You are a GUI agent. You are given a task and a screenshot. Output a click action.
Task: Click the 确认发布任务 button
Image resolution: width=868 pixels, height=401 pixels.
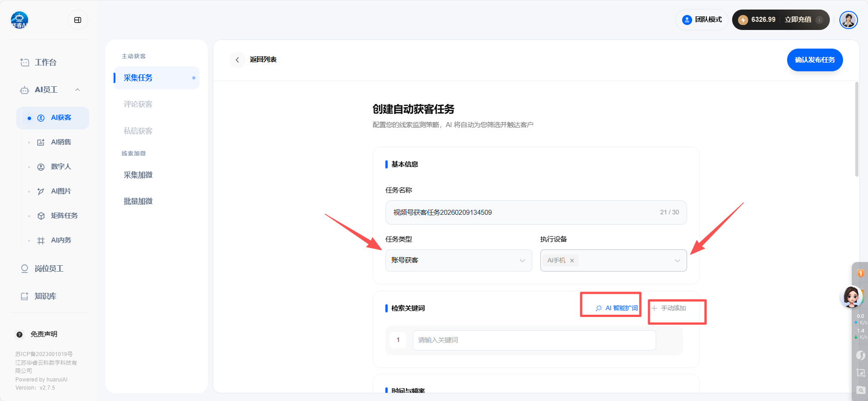pos(814,60)
